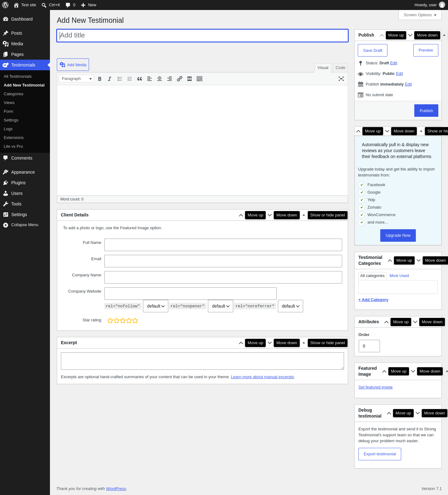The width and height of the screenshot is (448, 495).
Task: Open Appearance menu in sidebar
Action: pos(25,172)
